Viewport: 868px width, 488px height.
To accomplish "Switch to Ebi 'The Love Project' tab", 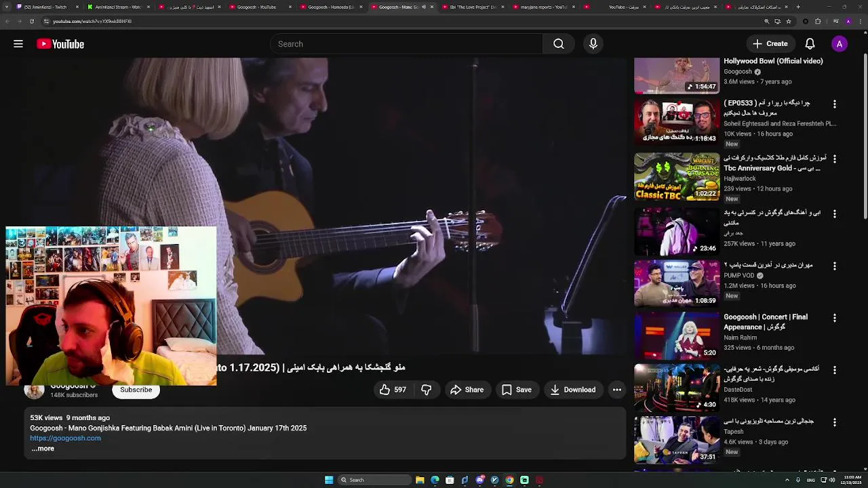I will coord(474,7).
